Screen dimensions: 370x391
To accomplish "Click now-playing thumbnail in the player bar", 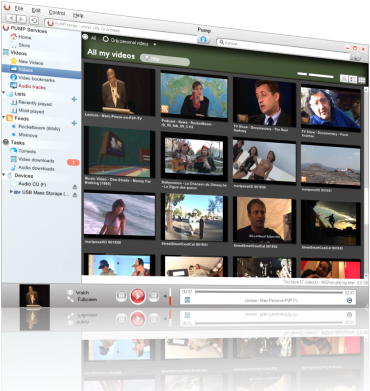I will pos(34,296).
